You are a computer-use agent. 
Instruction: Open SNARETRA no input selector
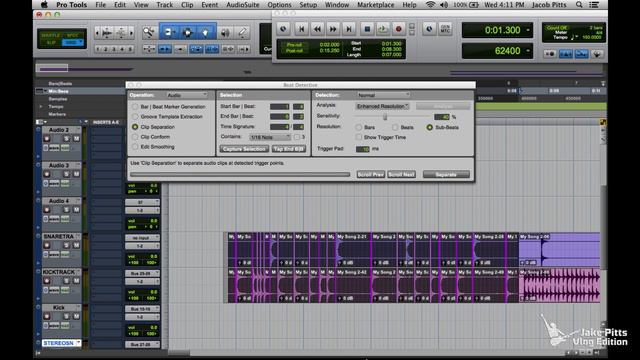pos(142,238)
